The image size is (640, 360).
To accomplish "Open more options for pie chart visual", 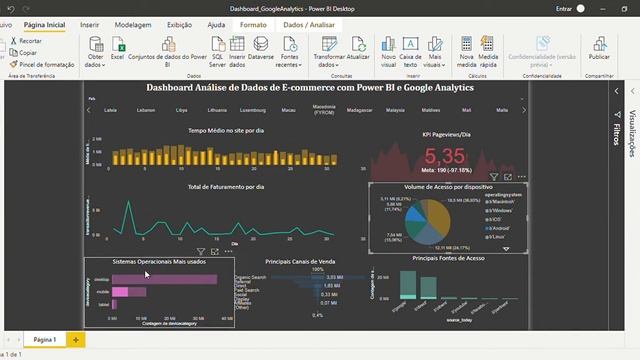I will (522, 177).
